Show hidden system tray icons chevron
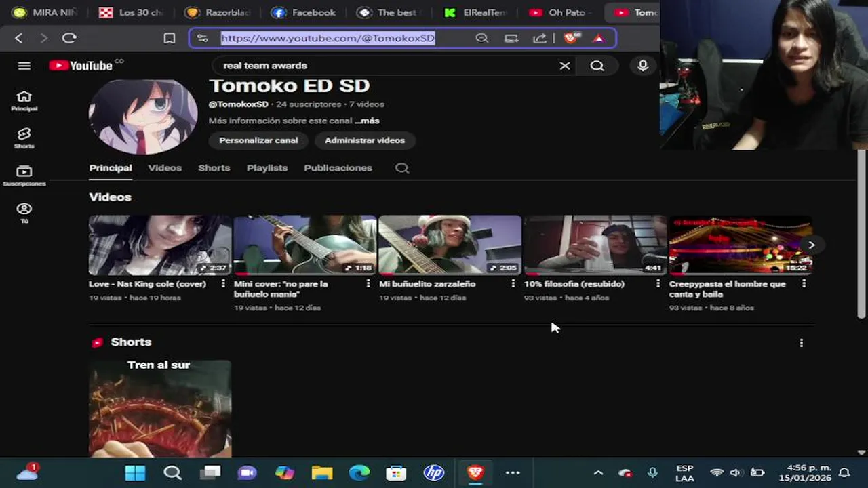Viewport: 868px width, 488px height. 598,472
